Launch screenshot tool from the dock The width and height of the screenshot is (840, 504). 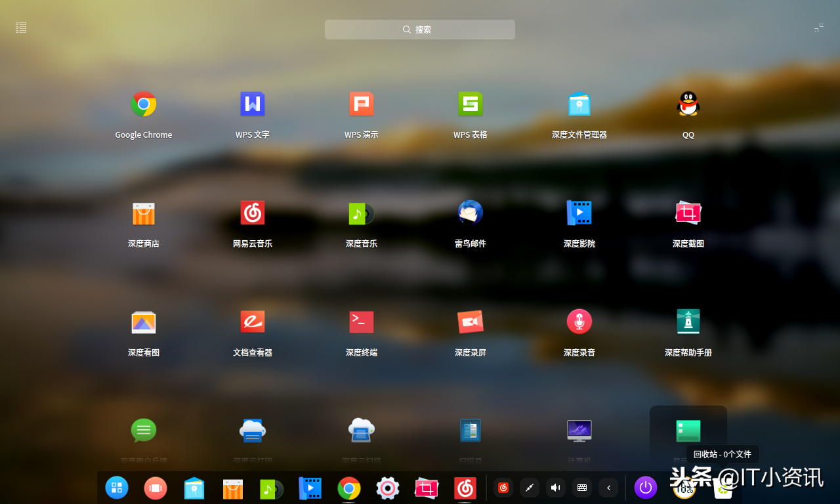coord(427,488)
